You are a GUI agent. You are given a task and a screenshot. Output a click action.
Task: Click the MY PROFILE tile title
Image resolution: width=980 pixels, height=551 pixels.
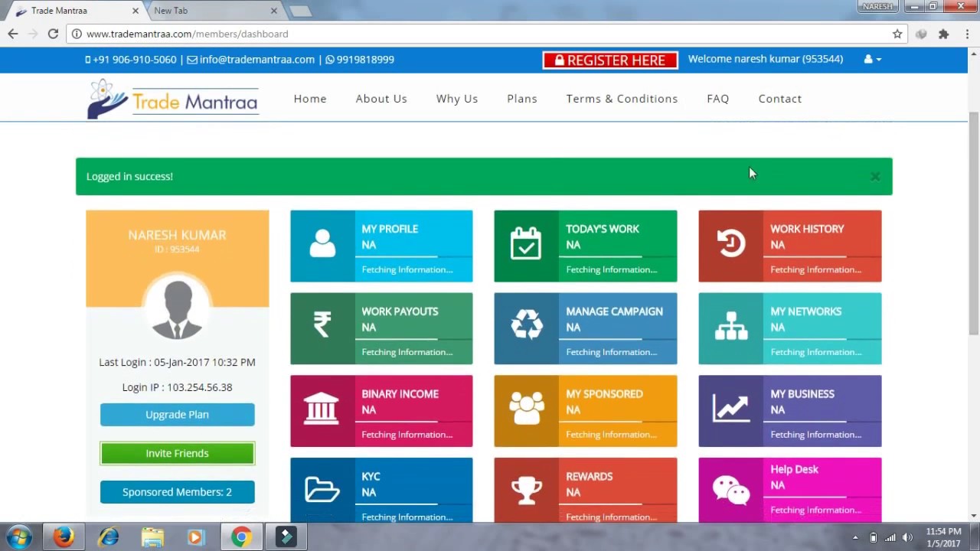(x=390, y=229)
